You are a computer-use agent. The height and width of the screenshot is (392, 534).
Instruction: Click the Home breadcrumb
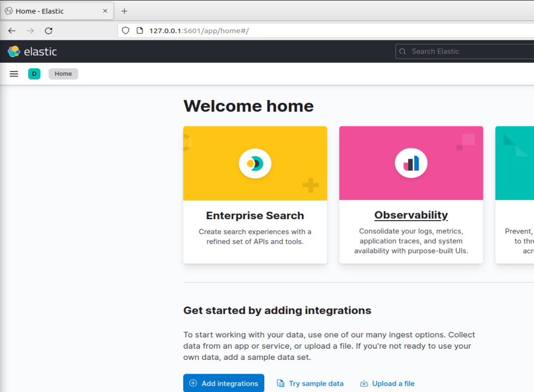coord(63,74)
